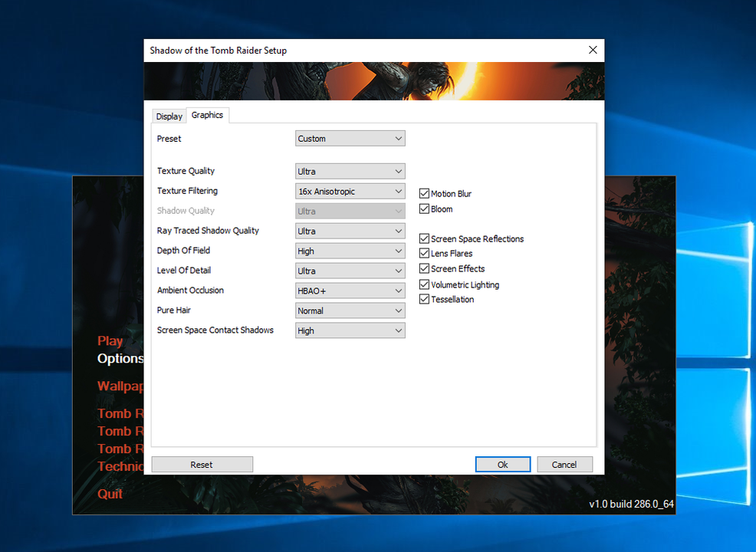This screenshot has height=552, width=756.
Task: Click the dialog title 'Shadow of the Tomb Raider Setup'
Action: (x=218, y=50)
